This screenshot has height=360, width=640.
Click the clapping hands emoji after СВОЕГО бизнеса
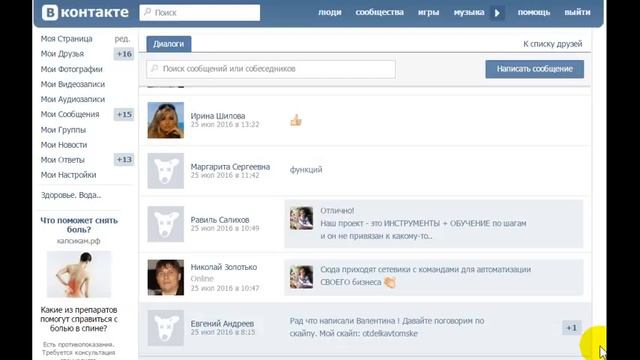[390, 282]
